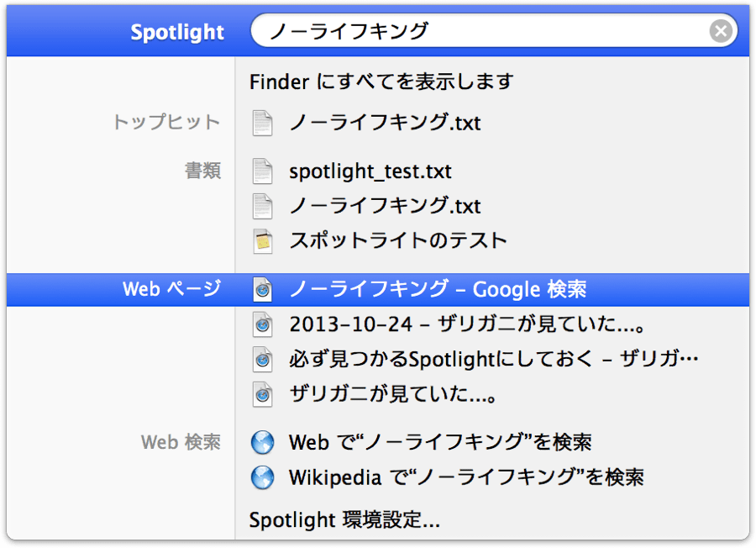Open spotlight_test.txt result
Image resolution: width=756 pixels, height=548 pixels.
coord(370,171)
